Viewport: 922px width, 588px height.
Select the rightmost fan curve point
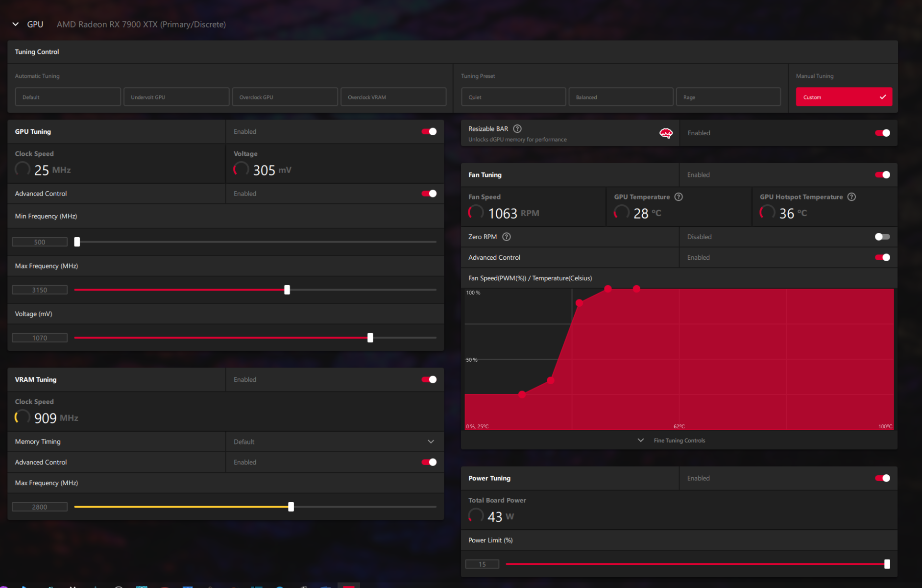(x=636, y=289)
